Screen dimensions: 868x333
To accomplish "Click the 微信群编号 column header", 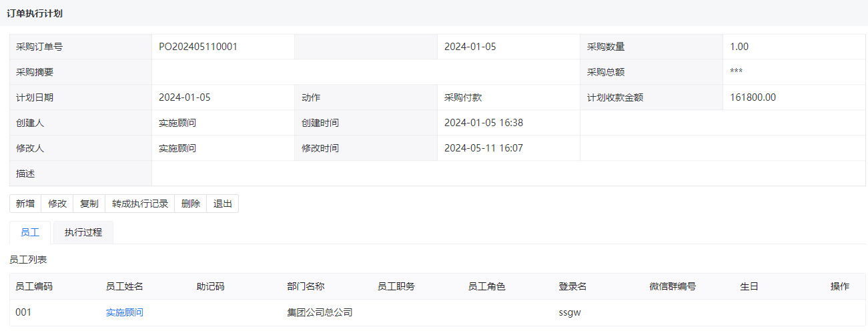I will click(x=673, y=286).
